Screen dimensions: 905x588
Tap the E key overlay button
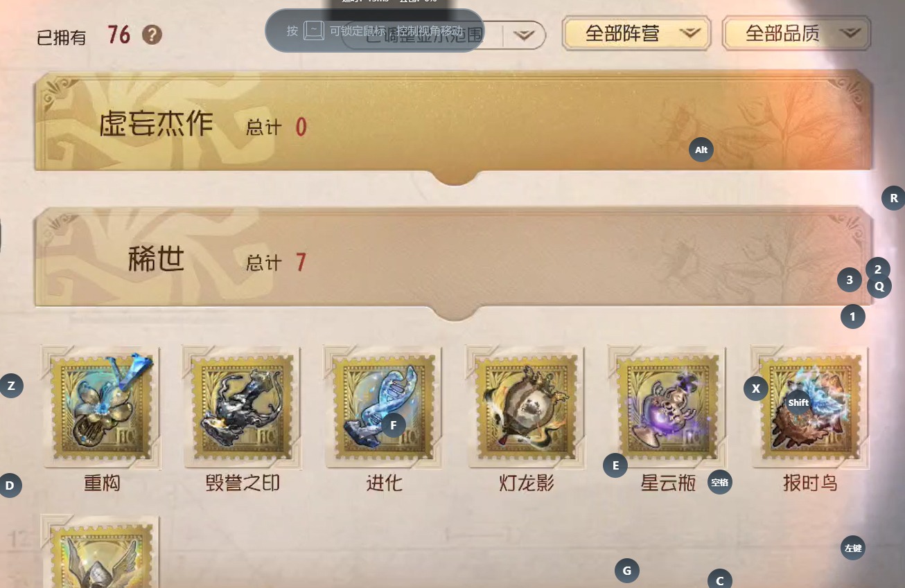click(x=615, y=465)
